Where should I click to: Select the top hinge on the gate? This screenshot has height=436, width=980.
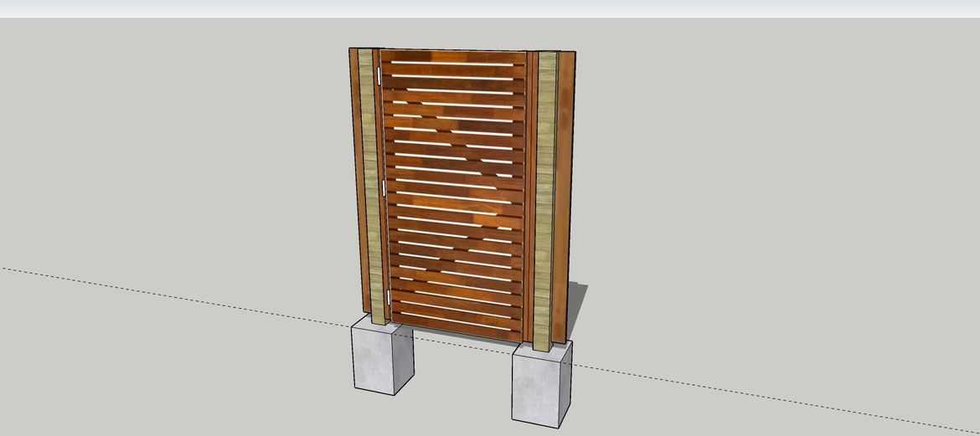[x=379, y=76]
